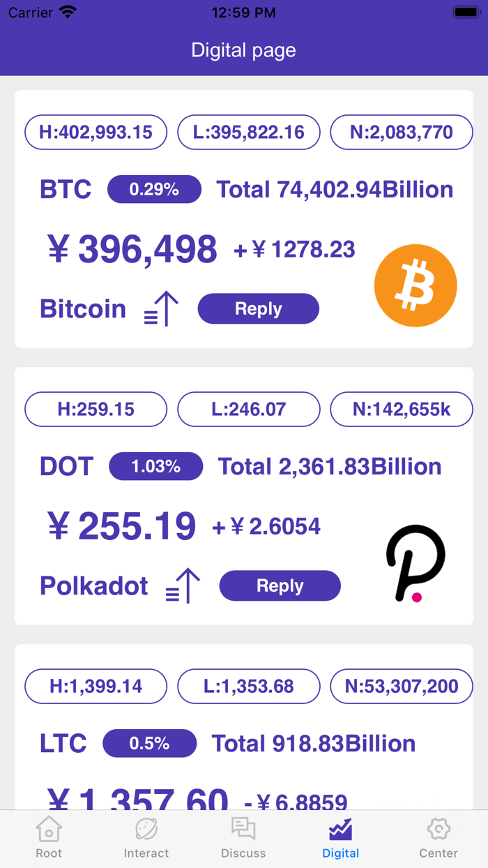Switch to the Interact planet tab
Screen dimensions: 488x868
tap(146, 838)
